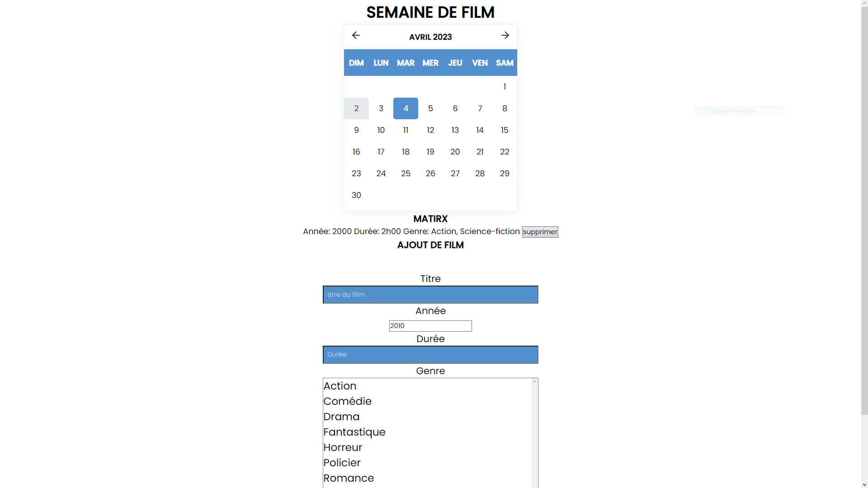Select Fantastique genre option
This screenshot has height=488, width=868.
tap(354, 432)
